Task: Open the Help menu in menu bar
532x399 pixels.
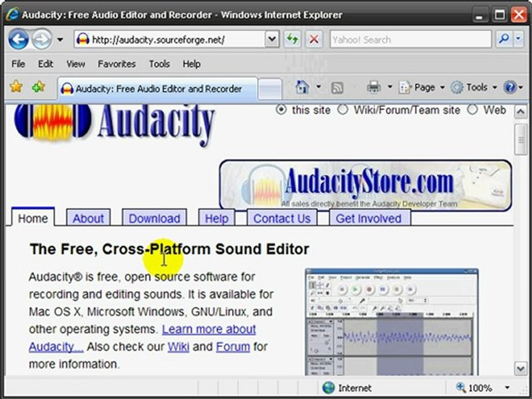Action: (x=191, y=64)
